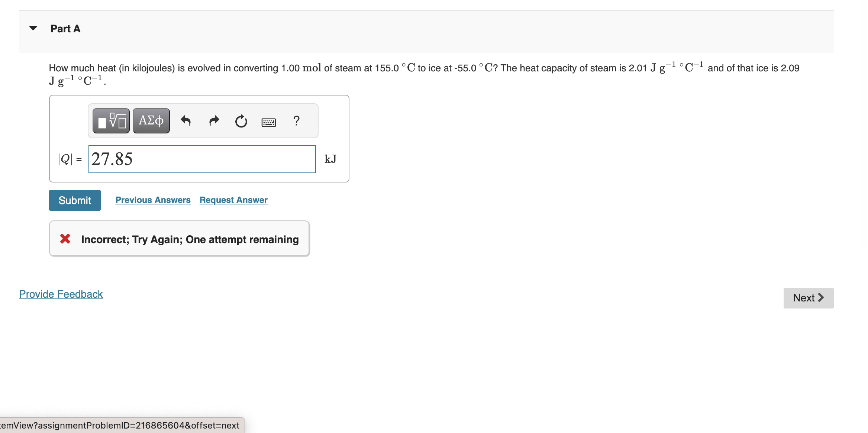Click the refresh/reset circular arrow icon
This screenshot has height=433, width=868.
[x=242, y=121]
